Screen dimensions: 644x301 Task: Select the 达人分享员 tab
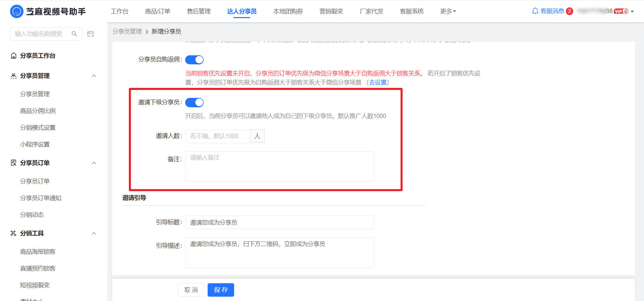point(242,11)
